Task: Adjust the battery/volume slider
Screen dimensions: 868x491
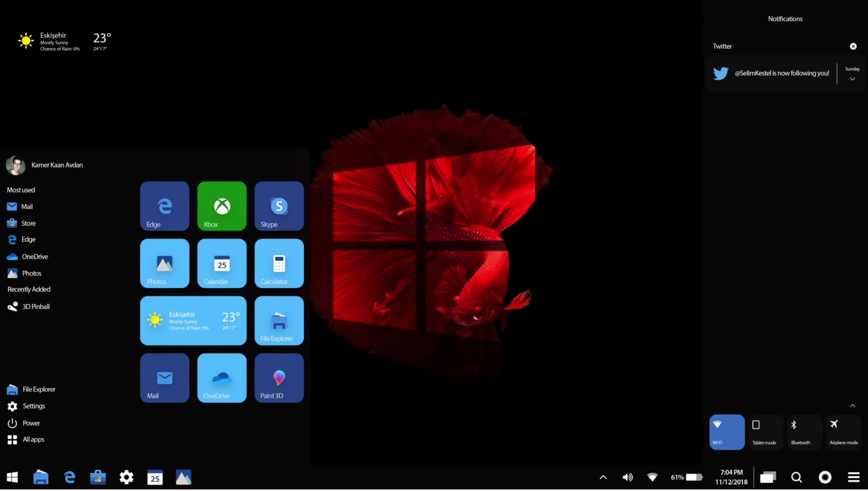Action: point(697,477)
